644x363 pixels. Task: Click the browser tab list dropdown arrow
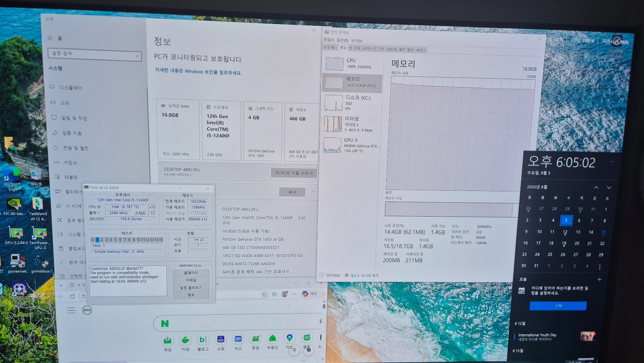tap(60, 286)
